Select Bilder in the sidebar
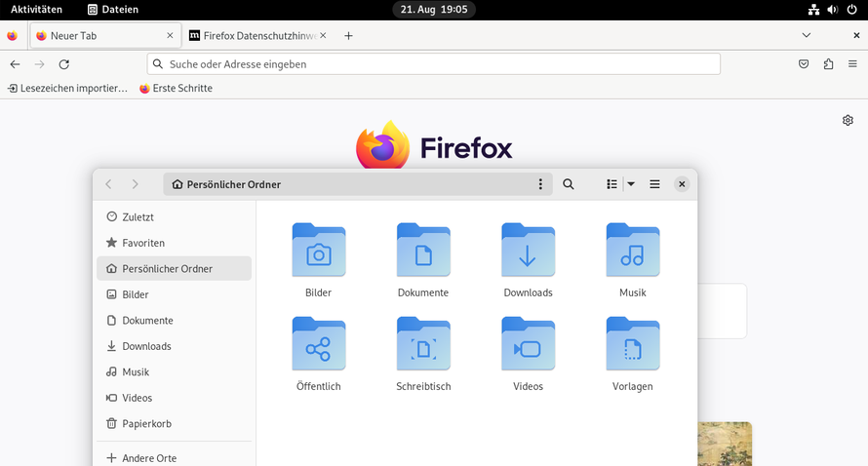Screen dimensions: 868x466 174,294
